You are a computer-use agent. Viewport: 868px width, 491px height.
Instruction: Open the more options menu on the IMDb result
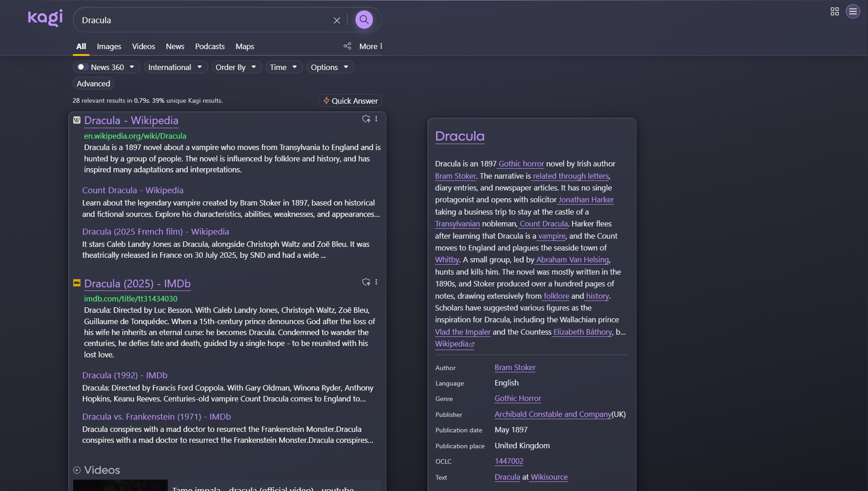click(376, 282)
